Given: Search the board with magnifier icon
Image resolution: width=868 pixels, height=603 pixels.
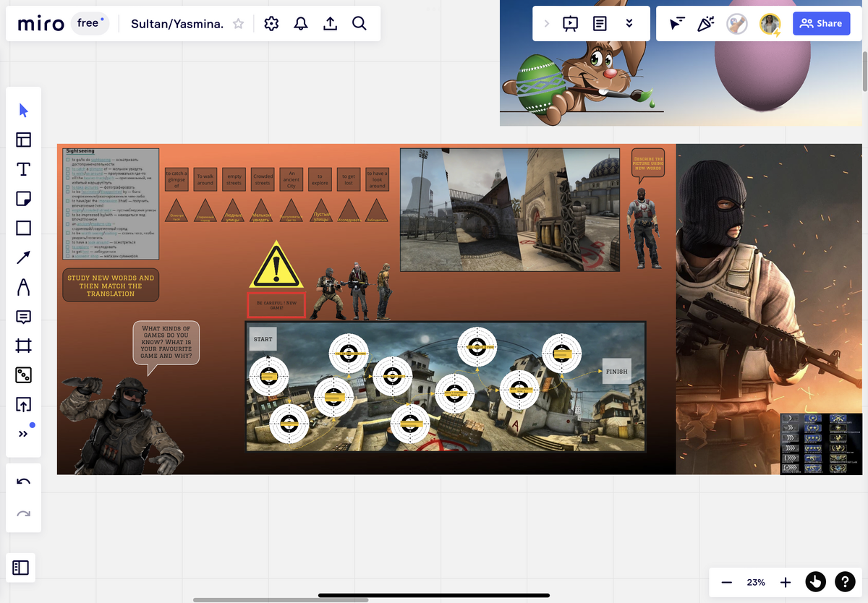Looking at the screenshot, I should tap(359, 24).
